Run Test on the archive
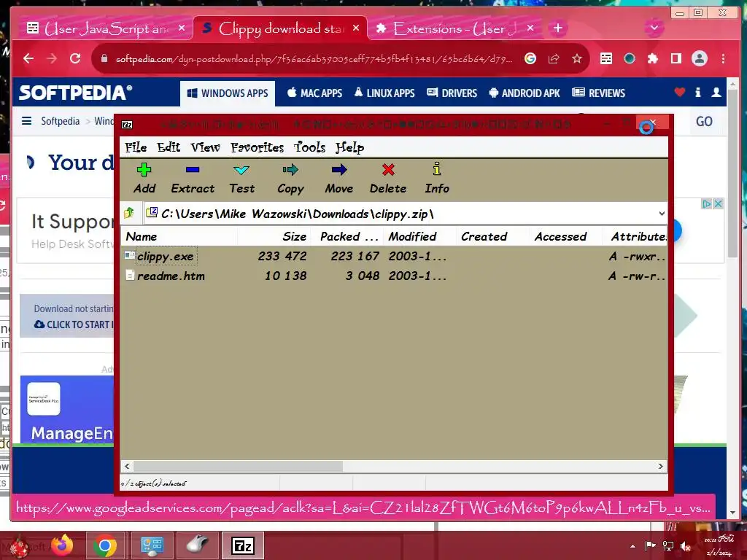Screen dimensions: 747x560 pos(241,179)
